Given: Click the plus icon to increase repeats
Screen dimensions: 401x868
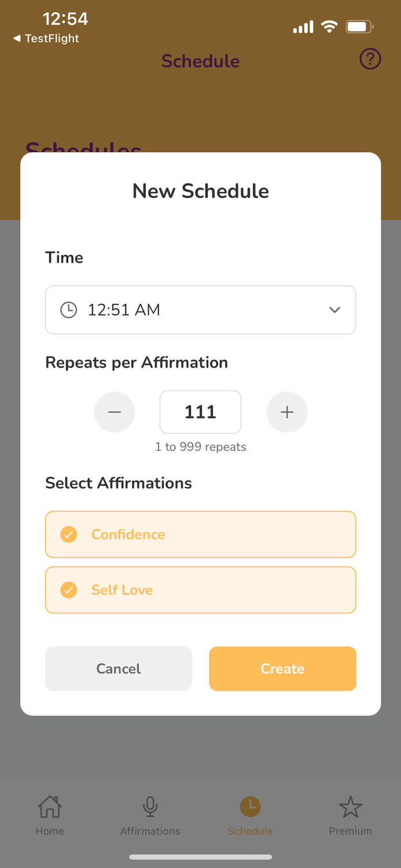Looking at the screenshot, I should [x=287, y=412].
